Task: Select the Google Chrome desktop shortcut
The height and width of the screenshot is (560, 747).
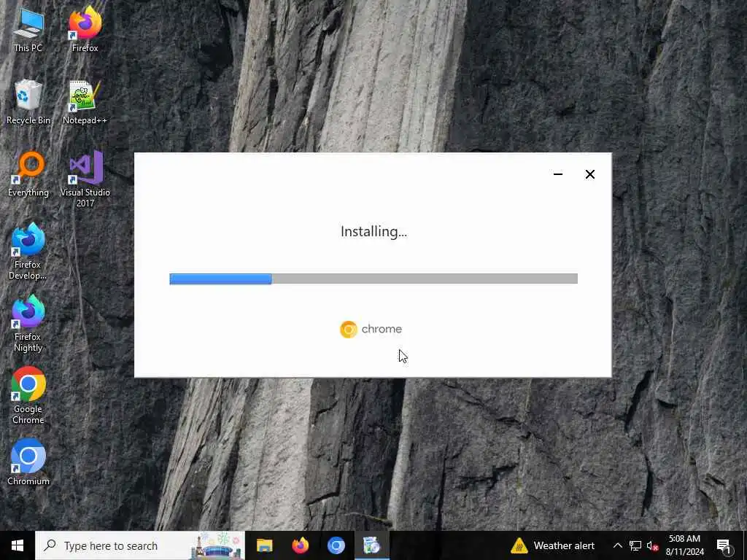Action: (x=28, y=396)
